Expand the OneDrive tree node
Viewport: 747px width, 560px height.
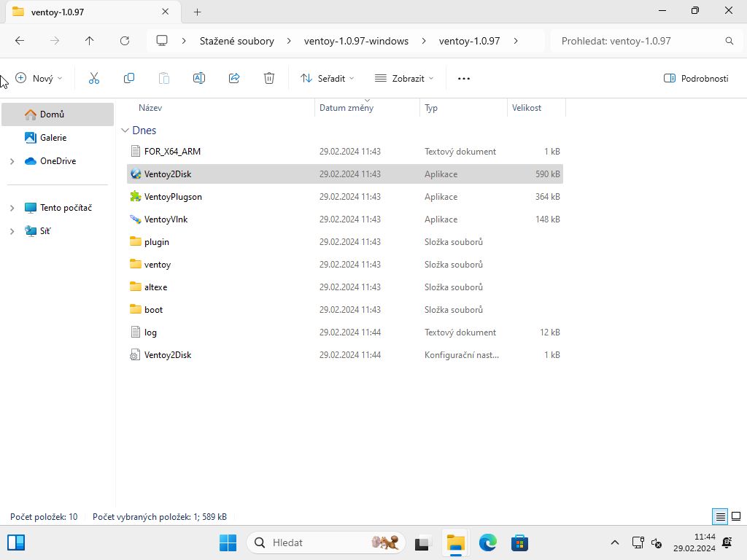click(12, 161)
